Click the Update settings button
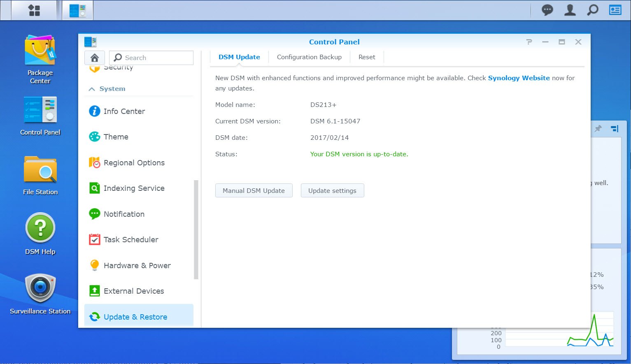Image resolution: width=631 pixels, height=364 pixels. pos(332,190)
